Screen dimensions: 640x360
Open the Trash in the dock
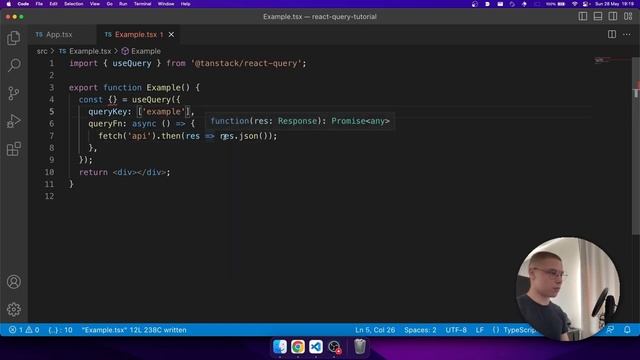click(360, 347)
